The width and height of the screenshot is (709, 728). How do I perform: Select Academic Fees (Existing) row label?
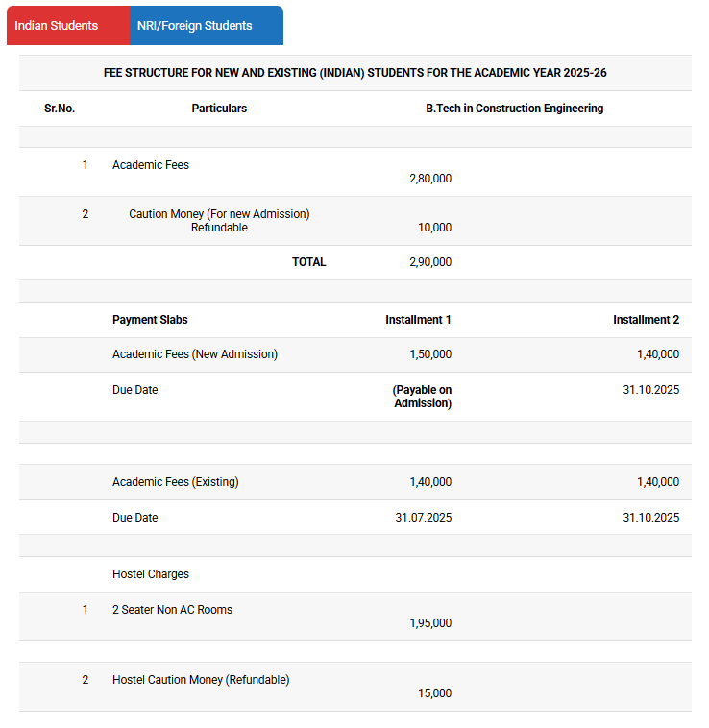click(176, 482)
